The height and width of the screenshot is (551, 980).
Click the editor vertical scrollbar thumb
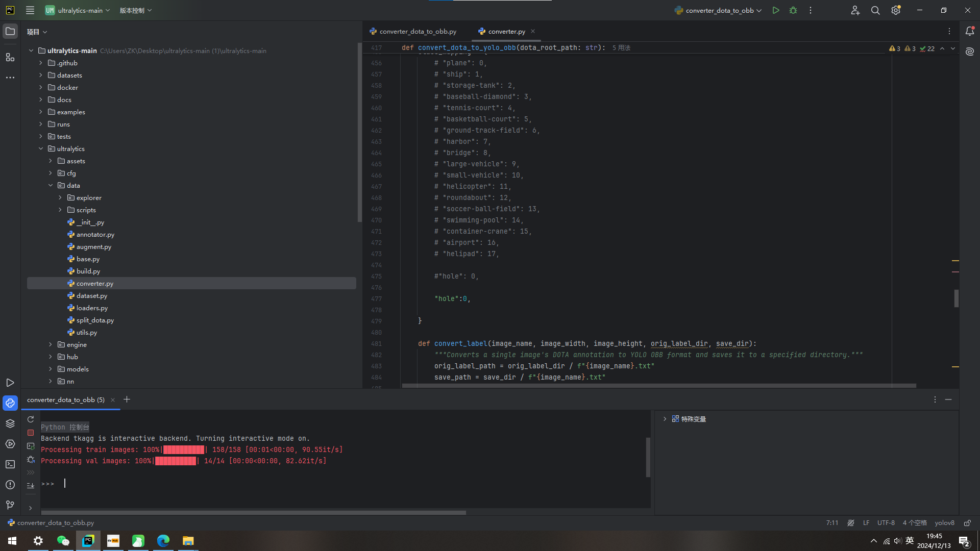point(957,298)
